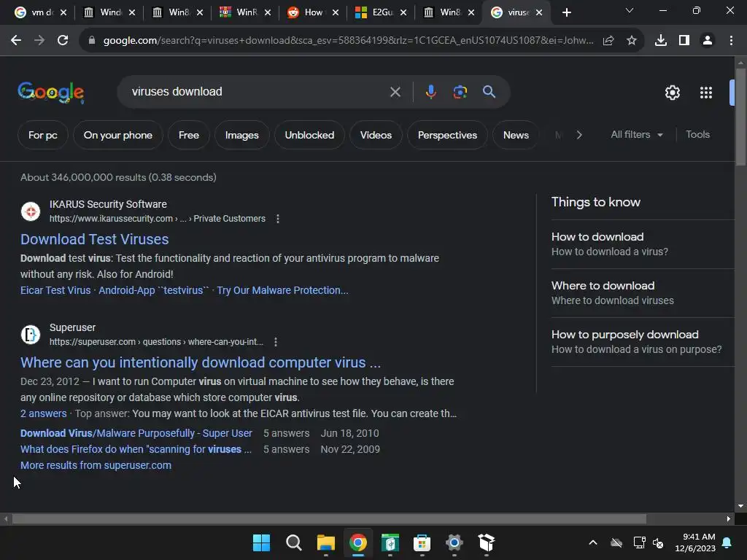Open the Google apps grid
The width and height of the screenshot is (747, 560).
pyautogui.click(x=706, y=93)
